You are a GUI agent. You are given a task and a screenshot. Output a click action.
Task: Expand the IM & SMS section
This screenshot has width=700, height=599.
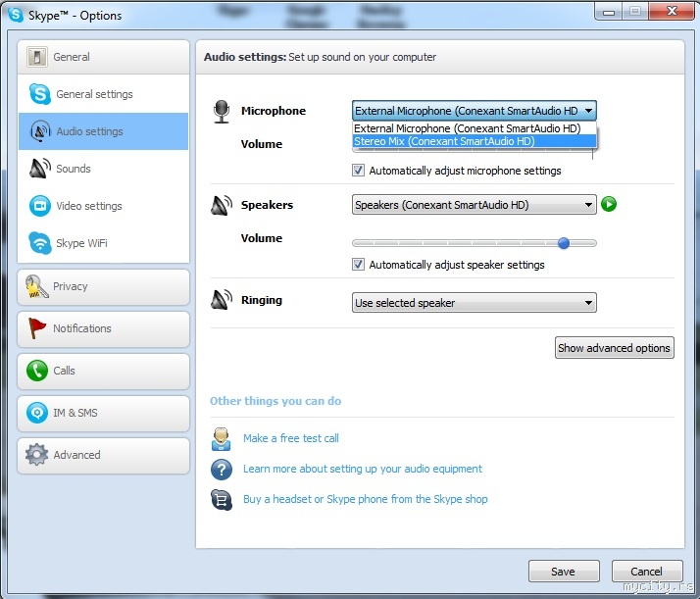[x=103, y=414]
